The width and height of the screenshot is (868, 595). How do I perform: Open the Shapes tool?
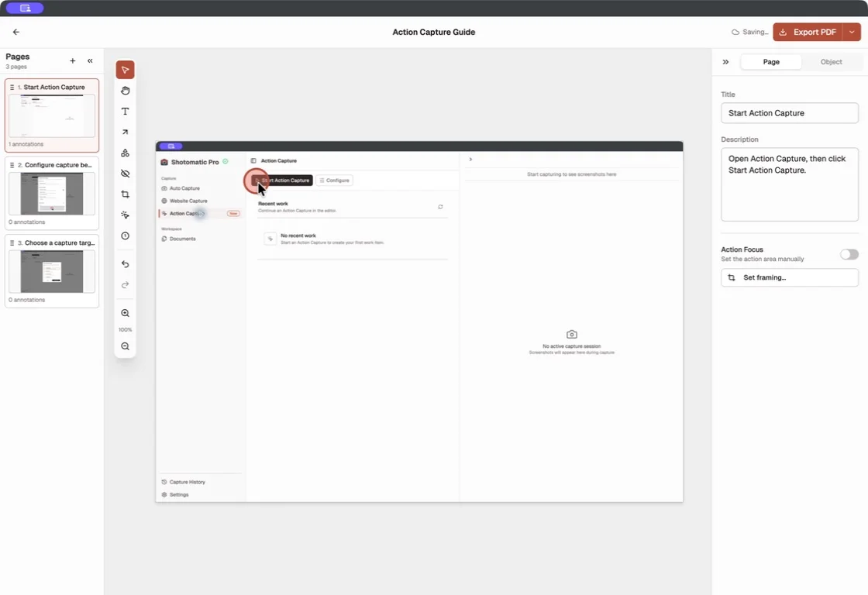point(125,153)
